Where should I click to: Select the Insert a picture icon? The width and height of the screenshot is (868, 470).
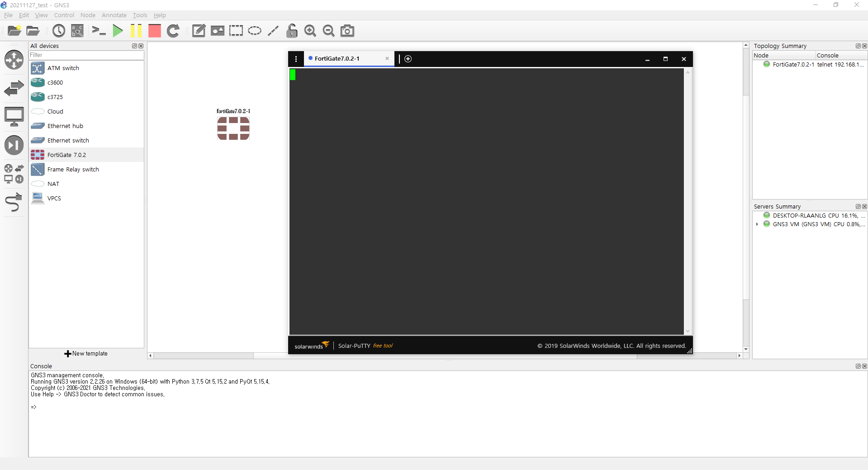coord(218,31)
